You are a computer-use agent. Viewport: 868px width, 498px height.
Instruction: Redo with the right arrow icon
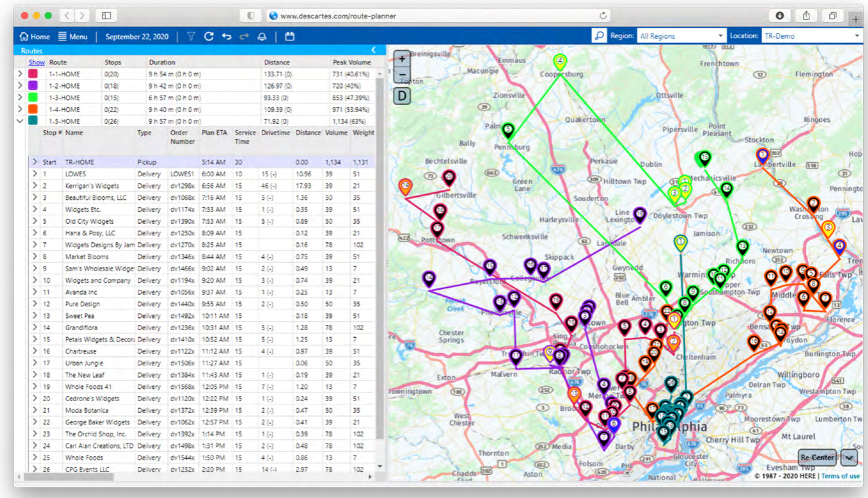[244, 36]
